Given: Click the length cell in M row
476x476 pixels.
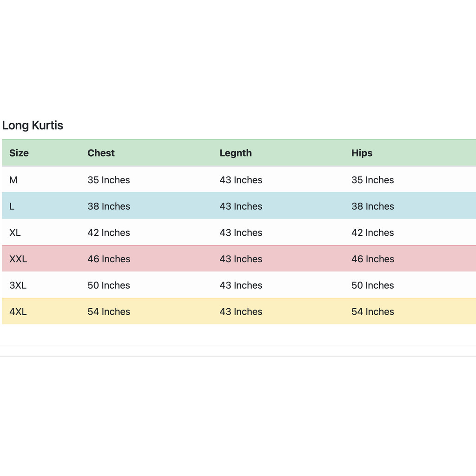Looking at the screenshot, I should pyautogui.click(x=241, y=180).
